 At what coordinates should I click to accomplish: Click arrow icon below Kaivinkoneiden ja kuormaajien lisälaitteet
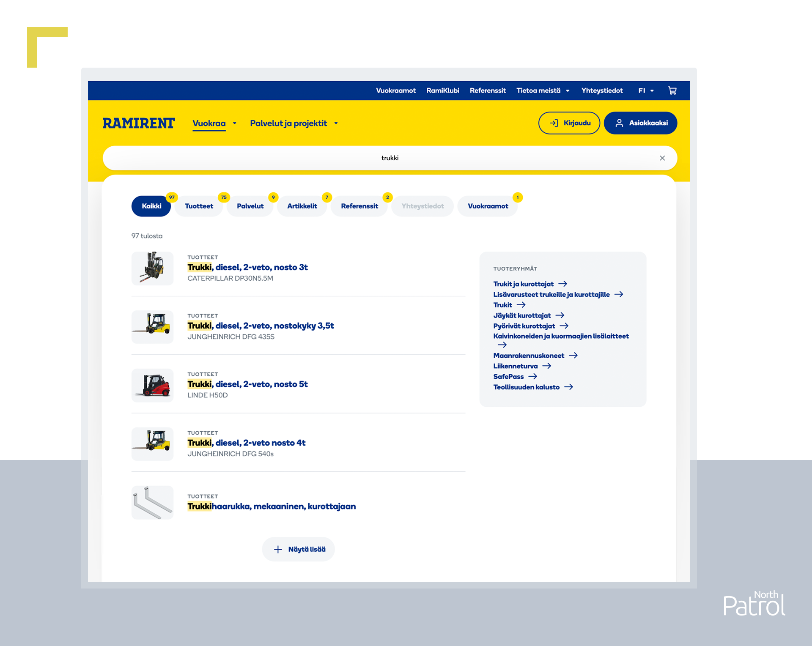(x=502, y=345)
